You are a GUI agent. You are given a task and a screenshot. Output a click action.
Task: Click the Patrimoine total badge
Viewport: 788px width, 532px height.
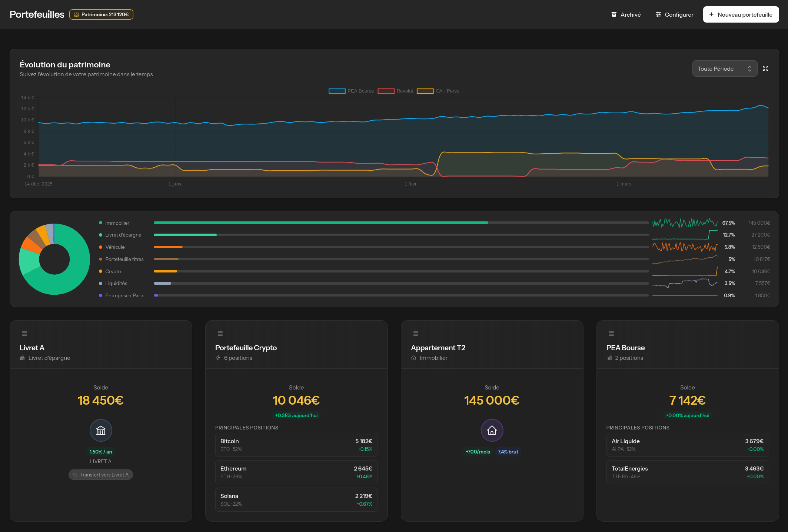pos(101,14)
